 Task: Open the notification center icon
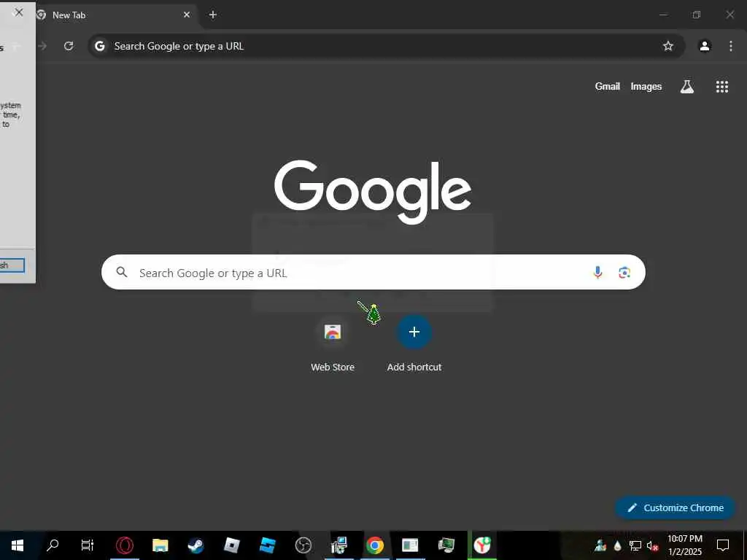[x=723, y=545]
